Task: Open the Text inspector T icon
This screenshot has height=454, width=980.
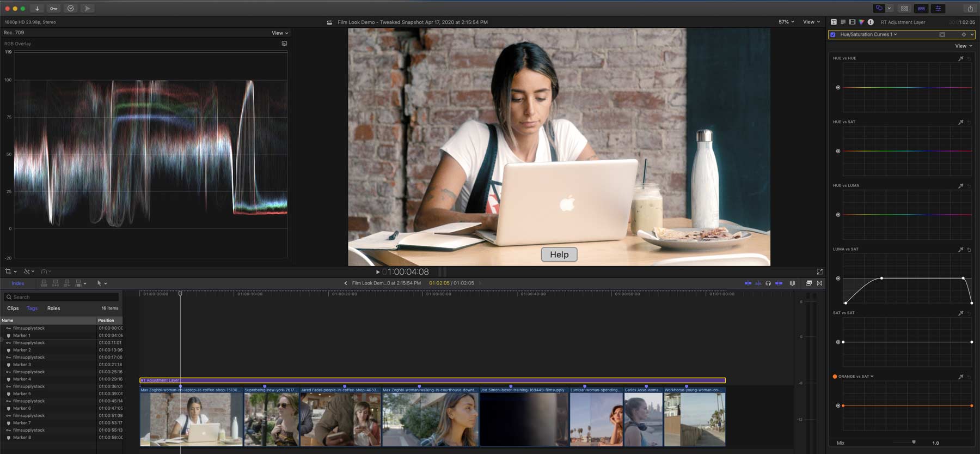Action: [834, 22]
